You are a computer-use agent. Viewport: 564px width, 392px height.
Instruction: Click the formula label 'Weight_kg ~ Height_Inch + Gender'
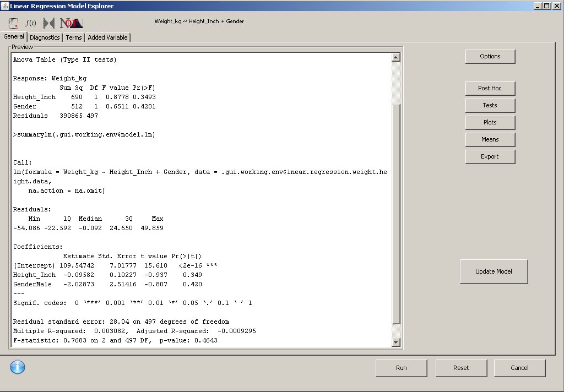199,21
